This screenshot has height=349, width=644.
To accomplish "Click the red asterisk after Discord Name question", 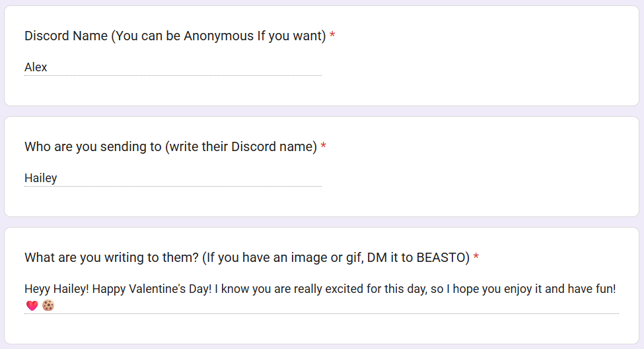I will pyautogui.click(x=332, y=36).
